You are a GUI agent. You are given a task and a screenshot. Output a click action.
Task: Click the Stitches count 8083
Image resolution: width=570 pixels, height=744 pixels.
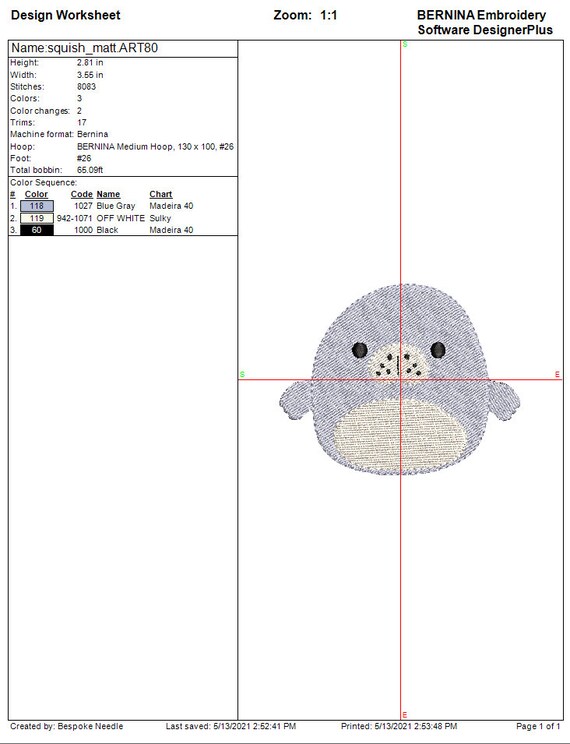coord(86,87)
